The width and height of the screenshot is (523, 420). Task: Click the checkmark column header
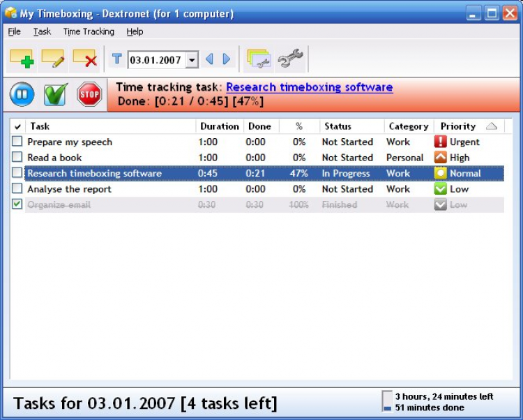coord(17,126)
